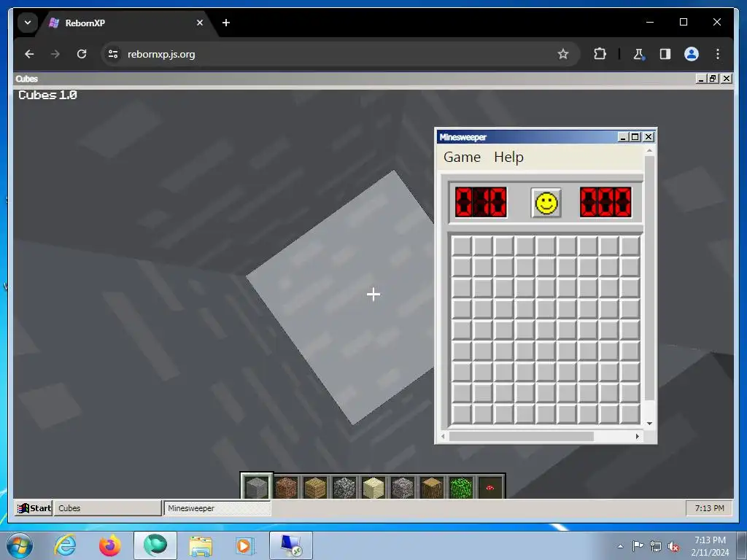Open Windows Media Player from the taskbar
This screenshot has width=747, height=560.
pyautogui.click(x=245, y=545)
